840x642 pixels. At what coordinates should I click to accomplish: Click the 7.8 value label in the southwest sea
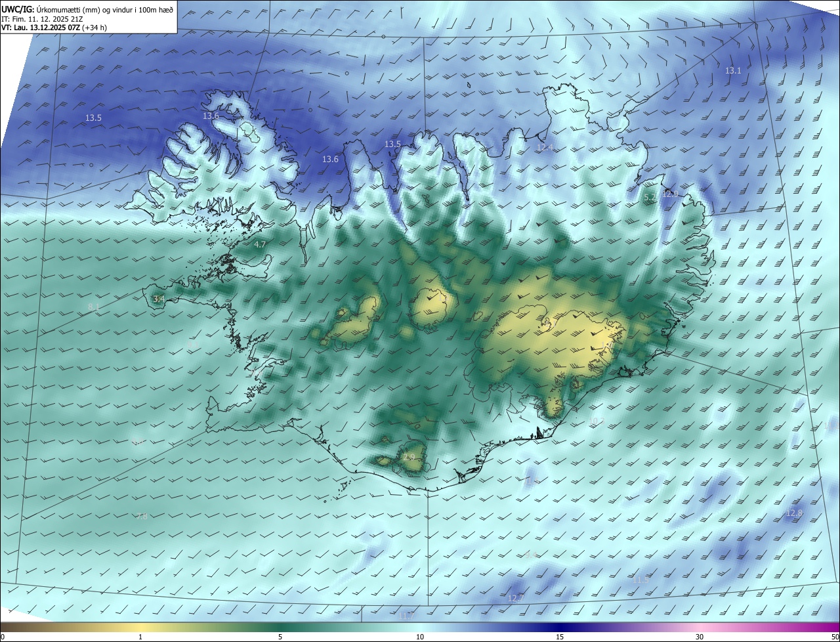[142, 517]
